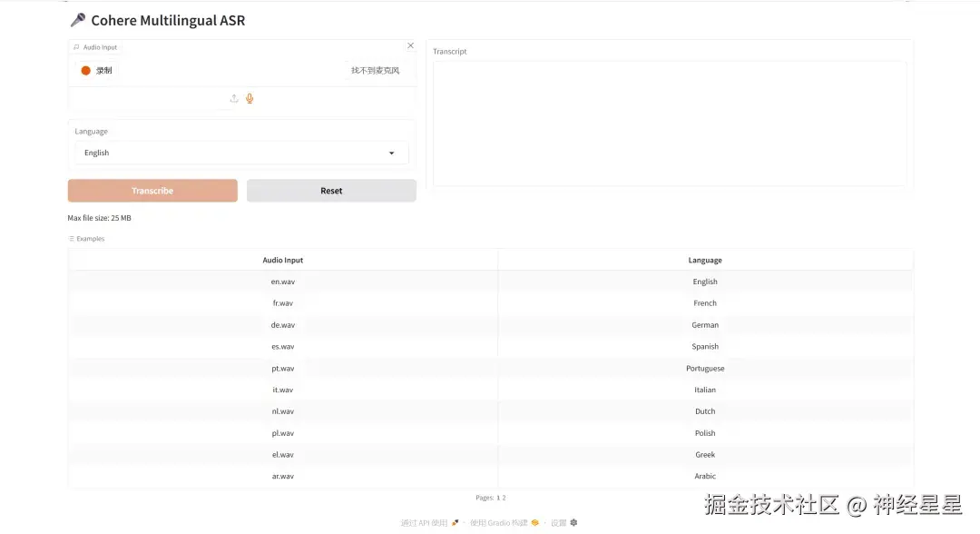Click the Polish language cell
The image size is (980, 534).
pyautogui.click(x=705, y=433)
